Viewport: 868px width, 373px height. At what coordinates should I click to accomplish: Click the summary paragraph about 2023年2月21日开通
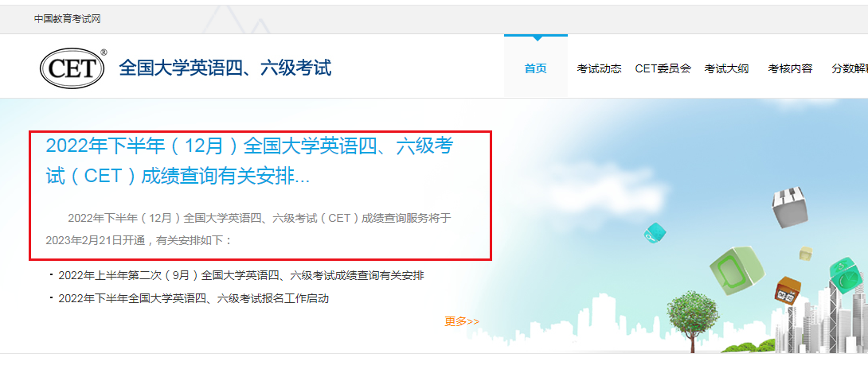click(x=248, y=229)
